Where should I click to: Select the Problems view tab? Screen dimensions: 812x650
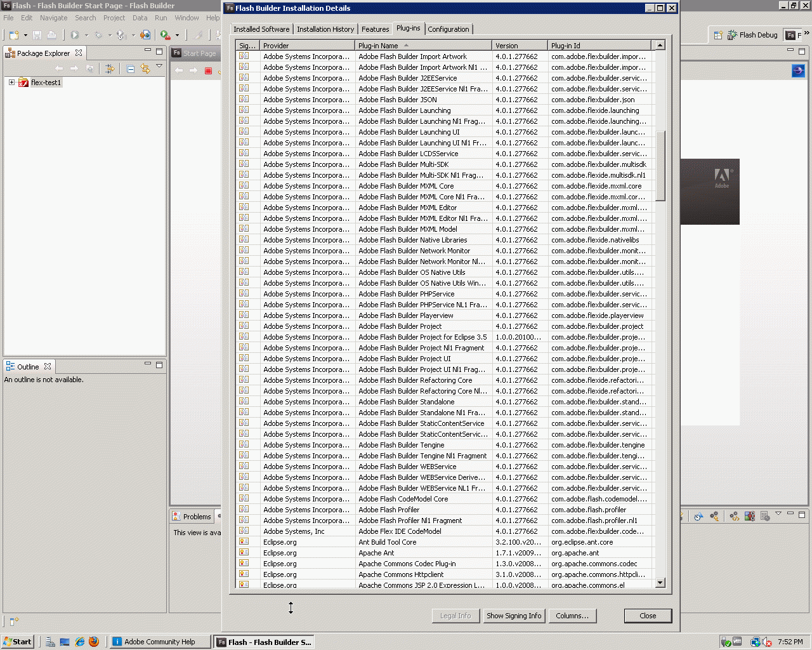tap(192, 517)
